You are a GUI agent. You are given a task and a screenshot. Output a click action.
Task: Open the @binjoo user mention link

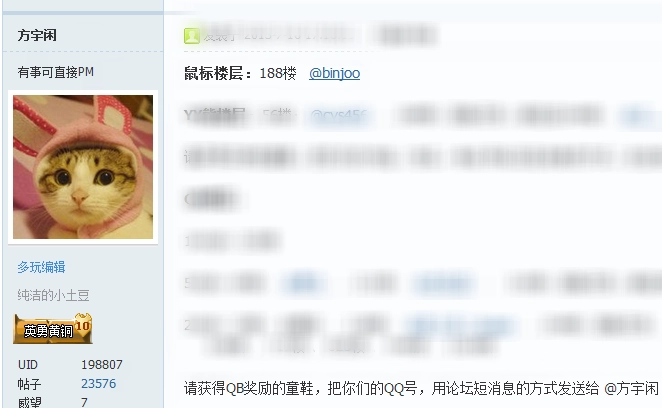pos(334,73)
